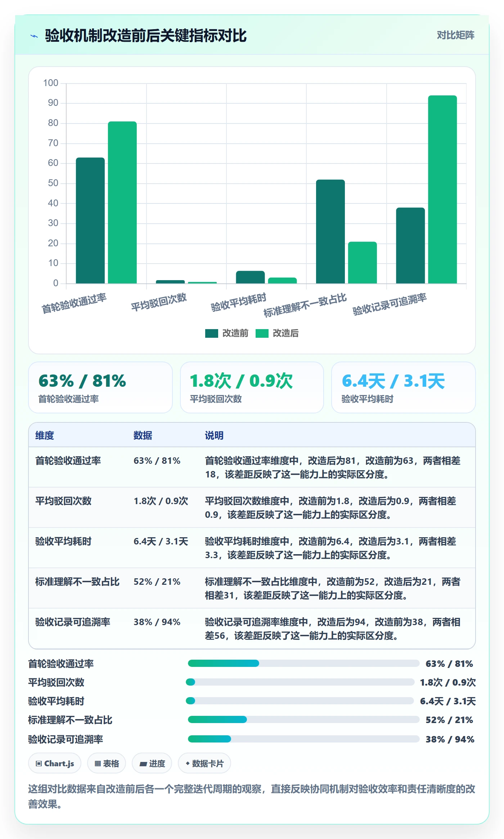This screenshot has width=504, height=839.
Task: Click the 对比矩阵 label in the header
Action: (455, 35)
